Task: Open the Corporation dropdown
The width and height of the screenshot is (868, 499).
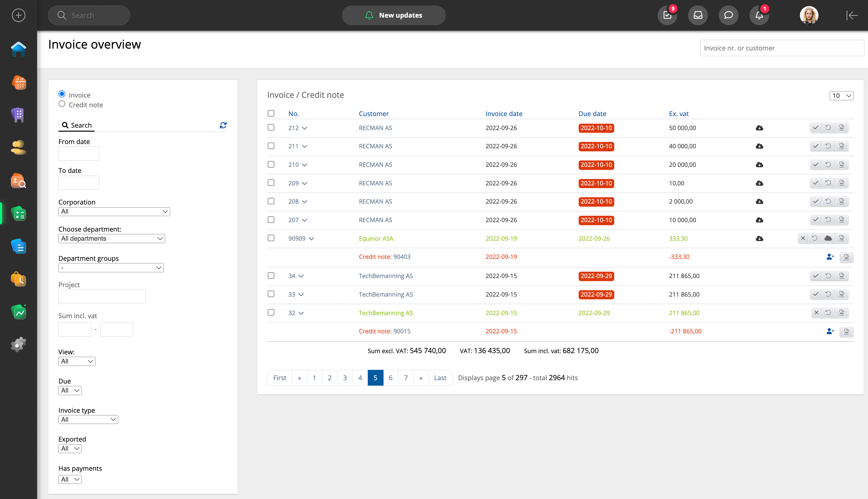Action: click(114, 212)
